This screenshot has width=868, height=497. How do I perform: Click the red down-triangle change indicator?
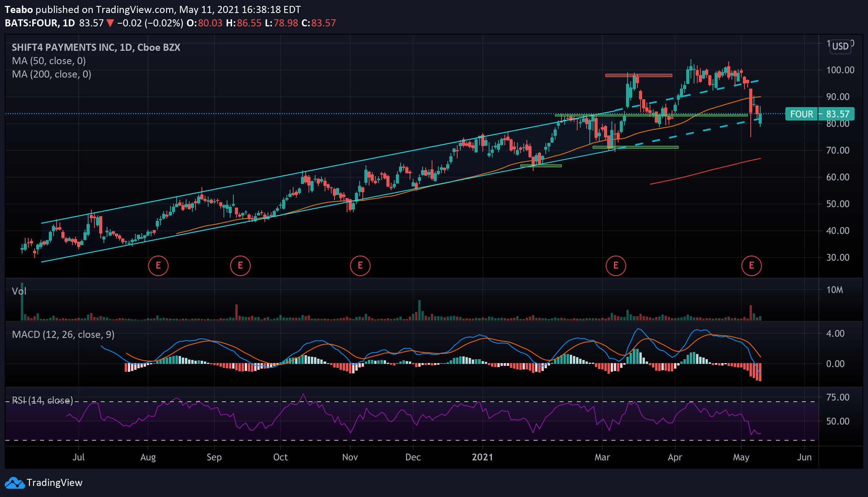pyautogui.click(x=110, y=23)
